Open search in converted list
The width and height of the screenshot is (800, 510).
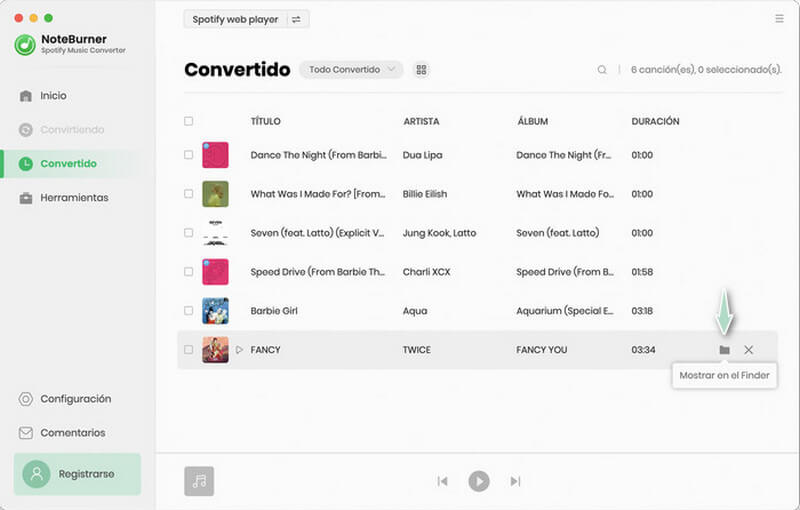coord(602,69)
